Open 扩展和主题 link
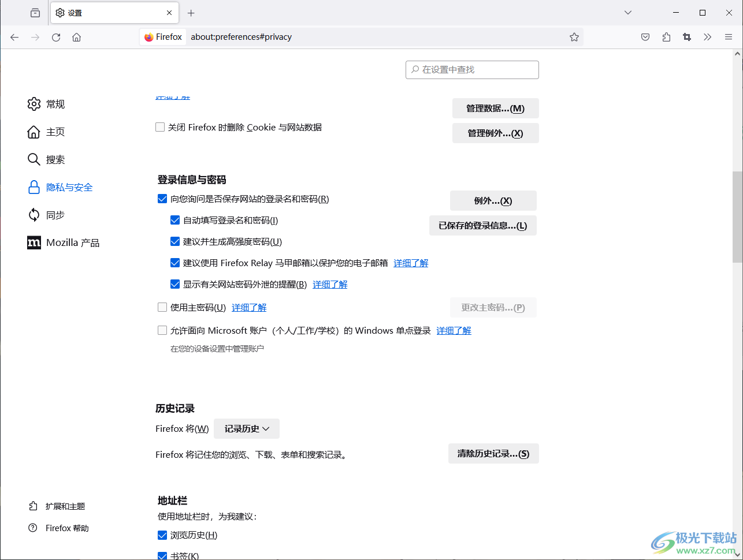743x560 pixels. 57,506
